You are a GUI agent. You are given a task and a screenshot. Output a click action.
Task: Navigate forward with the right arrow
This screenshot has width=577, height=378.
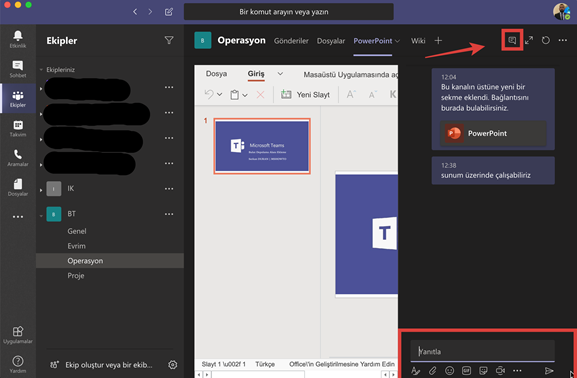tap(150, 12)
